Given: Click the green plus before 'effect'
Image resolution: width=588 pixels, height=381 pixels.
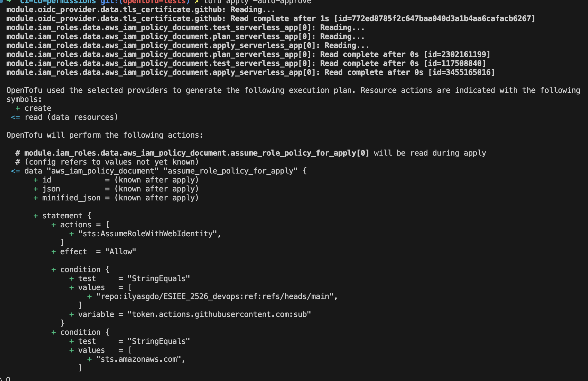Looking at the screenshot, I should coord(53,252).
